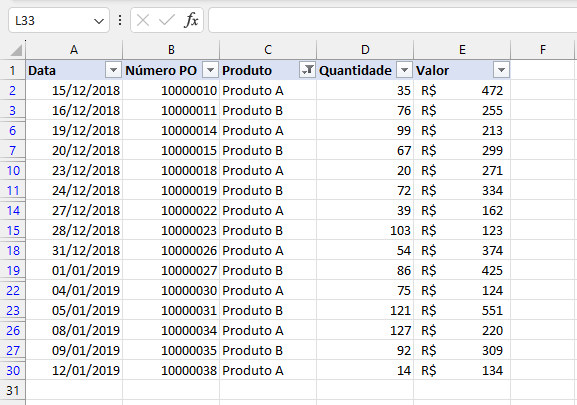Select Produto A cell in row 14
This screenshot has height=405, width=577.
[268, 210]
